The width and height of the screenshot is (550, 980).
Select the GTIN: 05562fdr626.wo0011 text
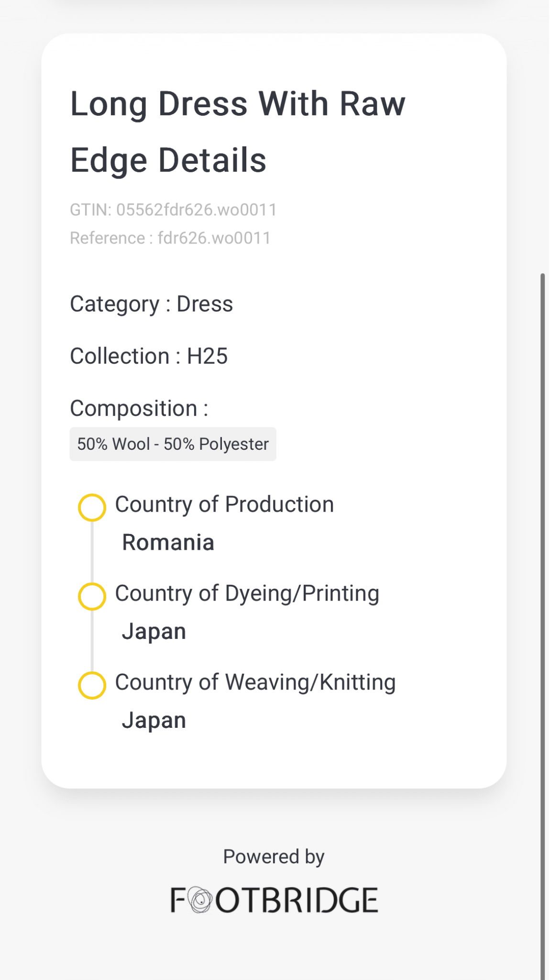click(x=173, y=210)
